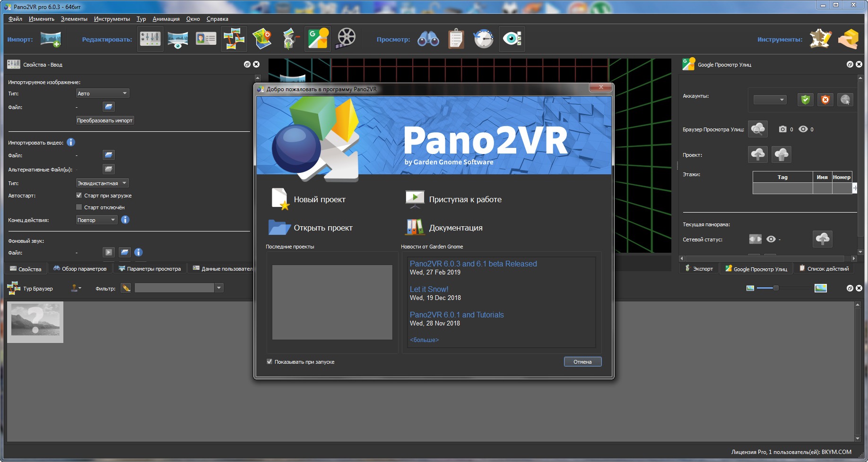Viewport: 868px width, 462px height.
Task: Open the clipboard list toolbar icon
Action: [456, 39]
